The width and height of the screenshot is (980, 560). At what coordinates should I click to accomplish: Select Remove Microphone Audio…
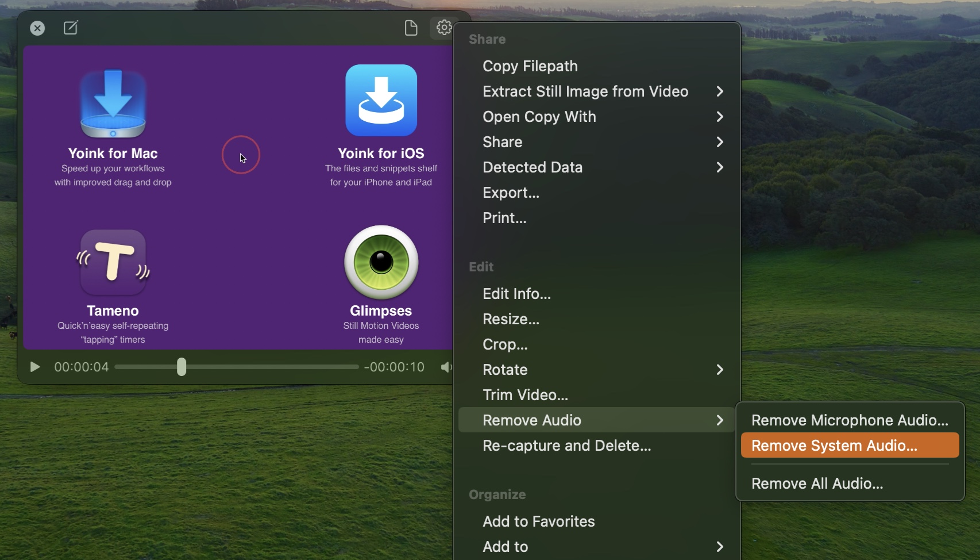850,420
